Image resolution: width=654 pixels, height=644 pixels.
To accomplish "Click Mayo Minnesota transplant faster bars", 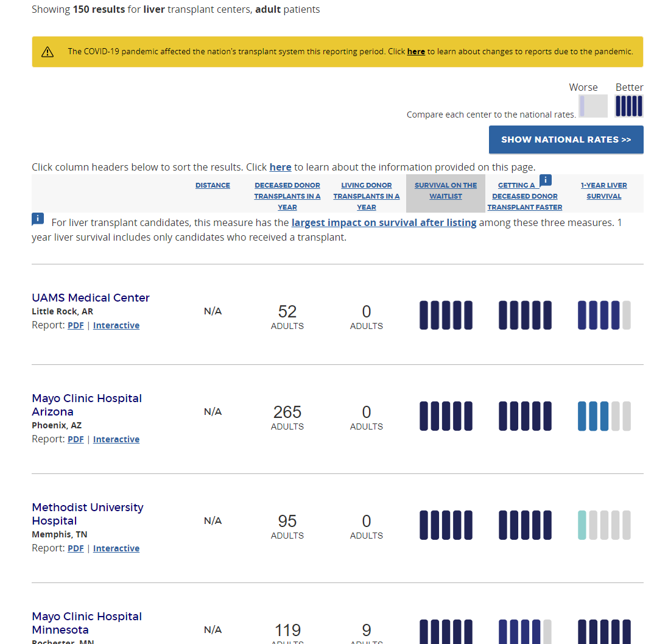I will tap(525, 631).
